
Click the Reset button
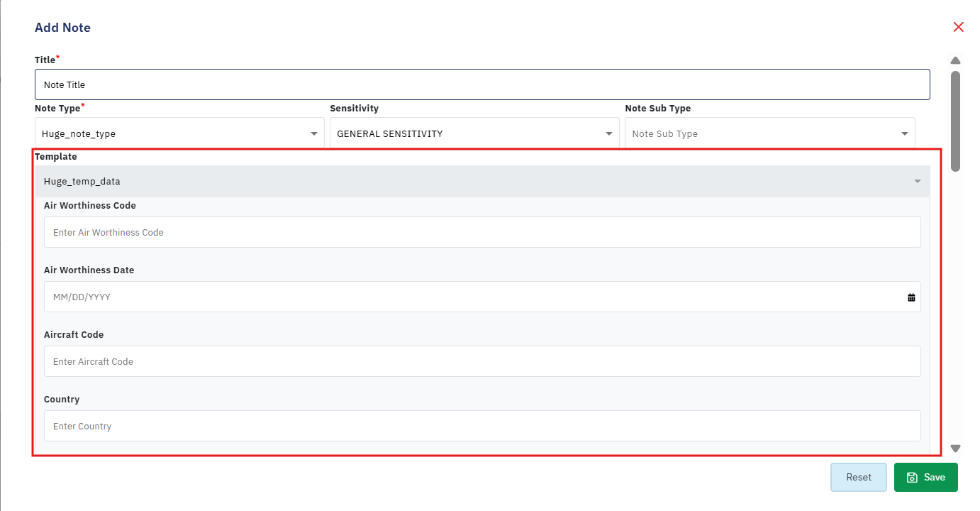[859, 478]
